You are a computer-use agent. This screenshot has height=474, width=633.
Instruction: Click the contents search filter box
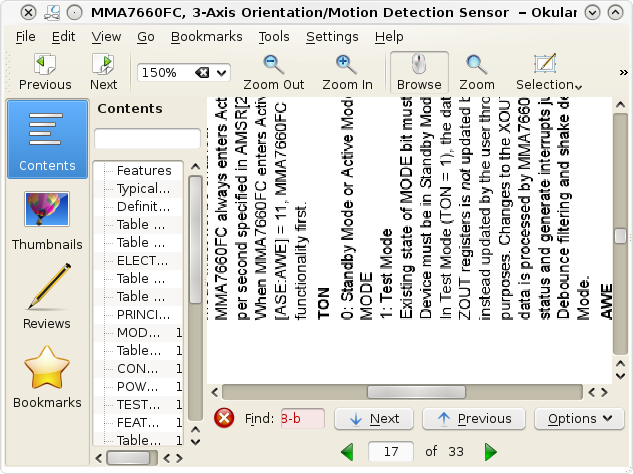point(147,138)
